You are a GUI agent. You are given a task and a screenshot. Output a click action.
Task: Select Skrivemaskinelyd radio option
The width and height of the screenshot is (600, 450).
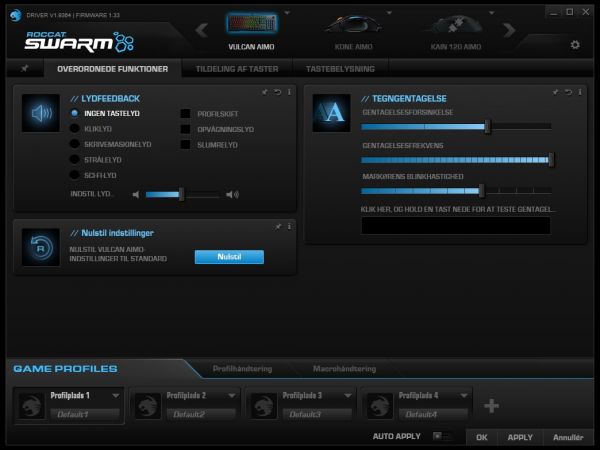point(75,144)
